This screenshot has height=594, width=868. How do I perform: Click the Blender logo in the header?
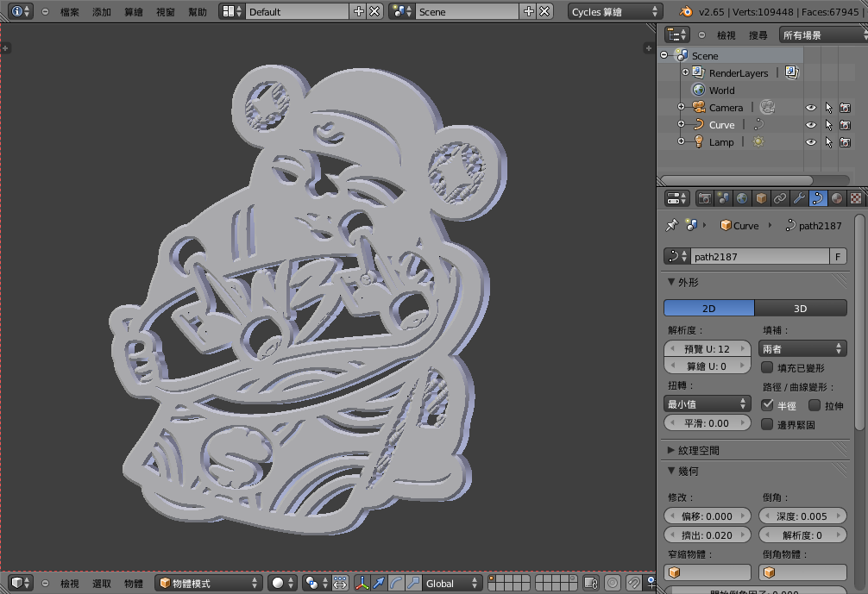[685, 11]
